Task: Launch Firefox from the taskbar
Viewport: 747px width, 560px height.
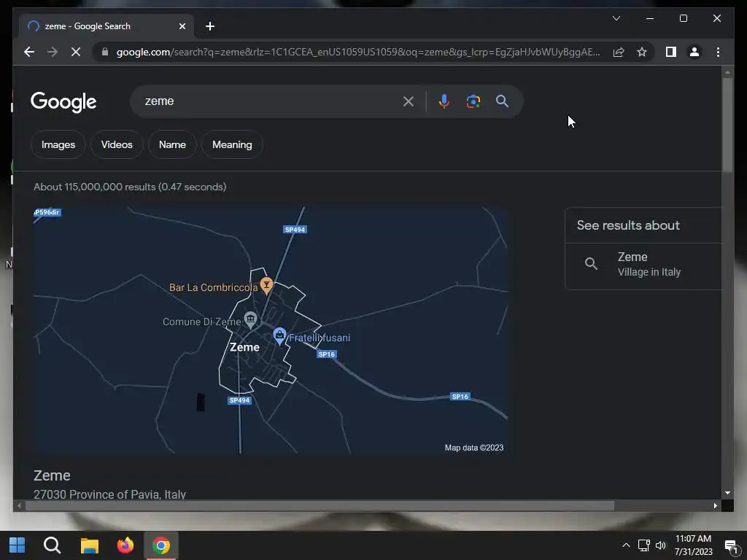Action: pyautogui.click(x=125, y=545)
